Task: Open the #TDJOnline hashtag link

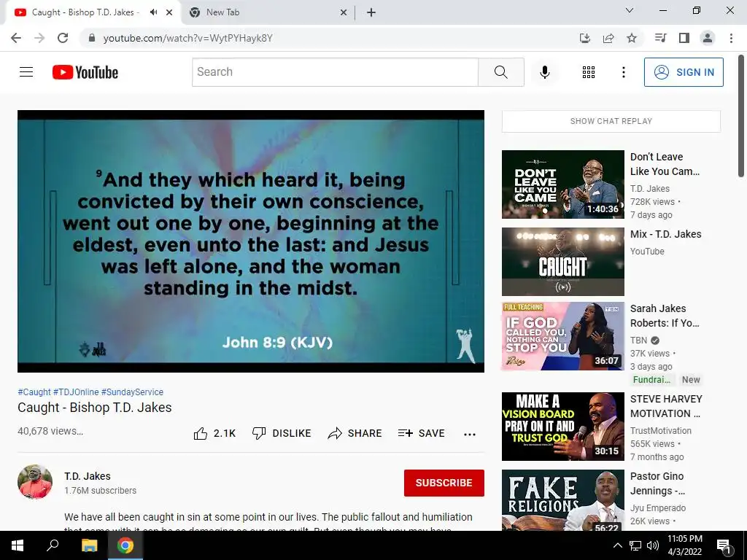Action: point(76,392)
